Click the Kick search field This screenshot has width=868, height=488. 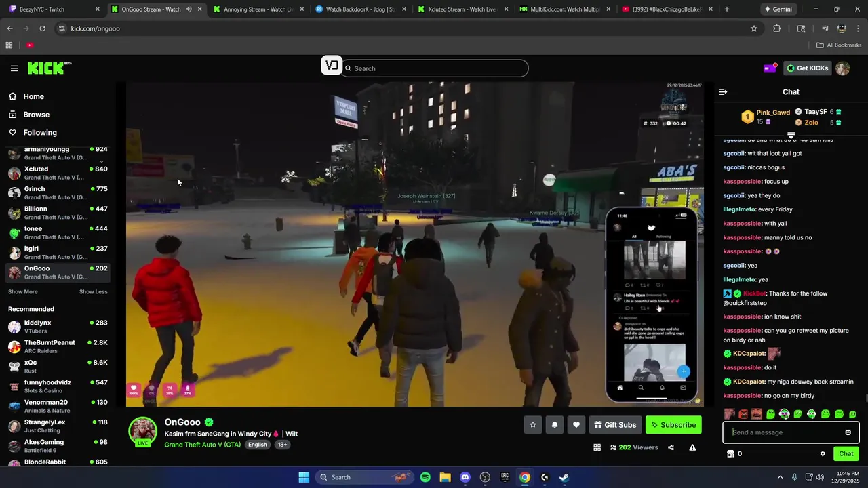coord(435,68)
